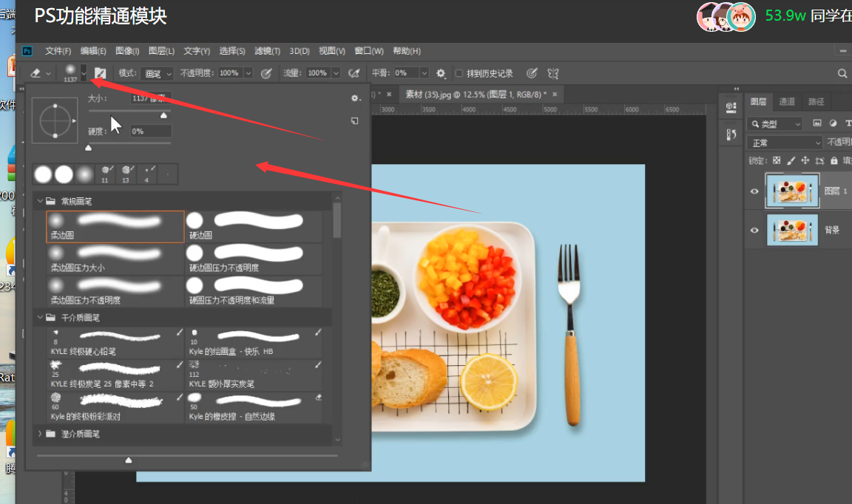Open the 滤镜(T) menu
The width and height of the screenshot is (852, 504).
point(267,51)
